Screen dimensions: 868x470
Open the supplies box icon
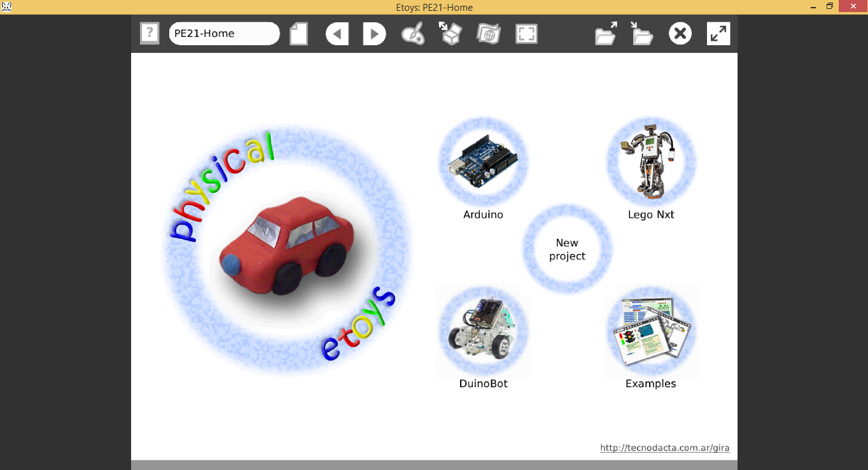pyautogui.click(x=451, y=34)
